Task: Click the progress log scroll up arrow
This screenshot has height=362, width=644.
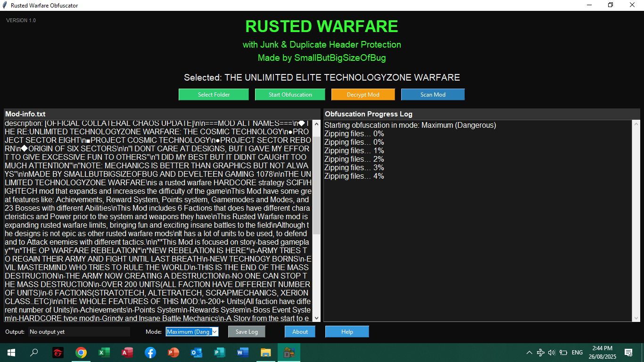Action: coord(636,124)
